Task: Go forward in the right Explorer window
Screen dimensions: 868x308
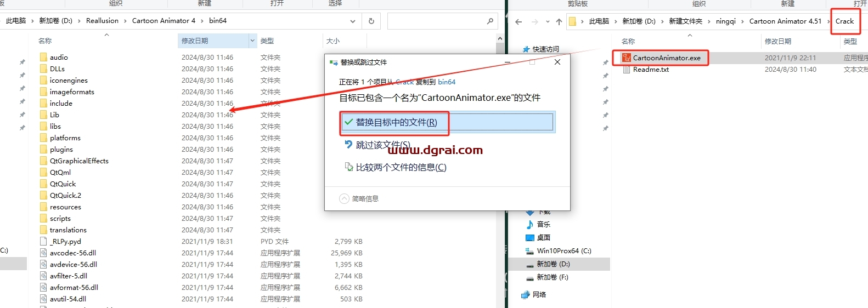Action: [x=535, y=21]
